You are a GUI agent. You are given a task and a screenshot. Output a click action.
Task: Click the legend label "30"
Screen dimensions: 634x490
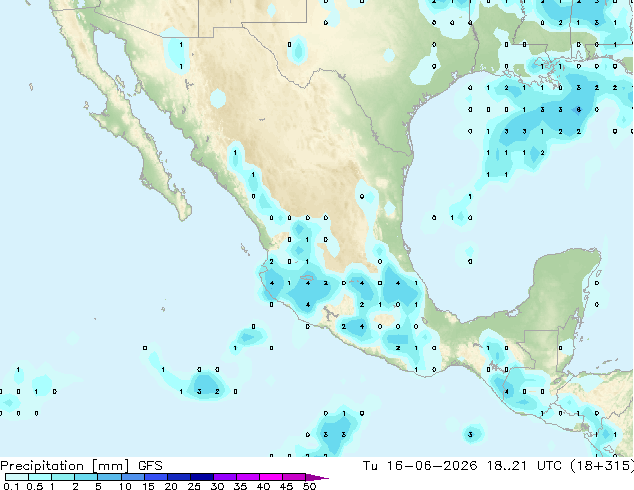coord(217,486)
